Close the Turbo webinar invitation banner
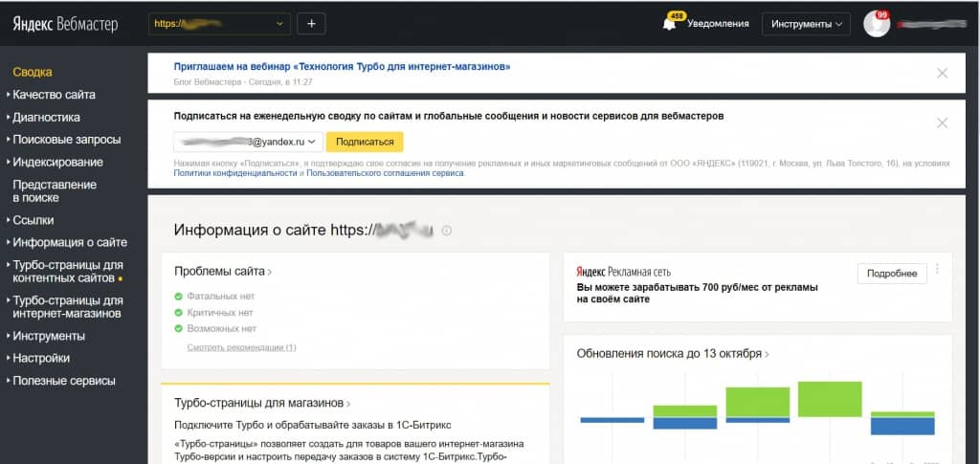The height and width of the screenshot is (464, 980). 942,73
